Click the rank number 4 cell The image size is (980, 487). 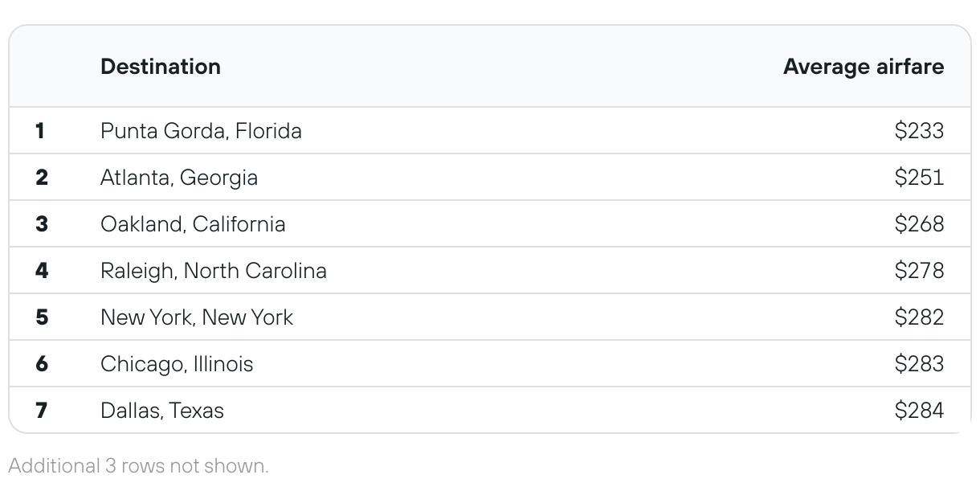point(42,270)
